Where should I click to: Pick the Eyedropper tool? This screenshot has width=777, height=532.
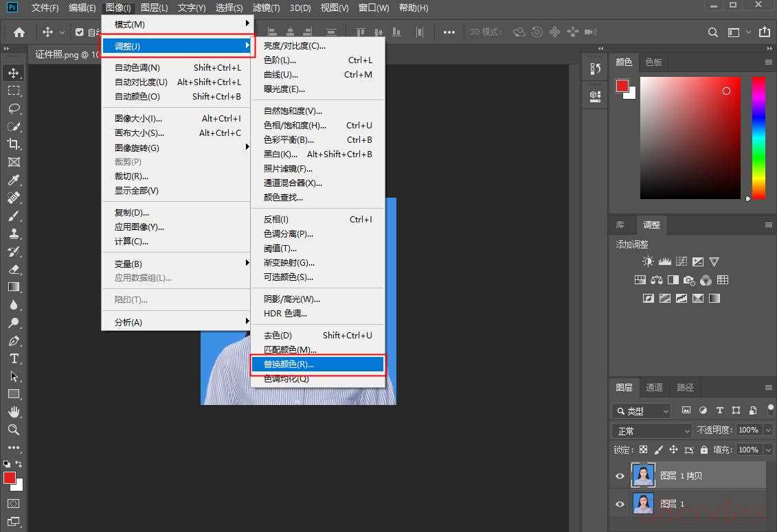(x=14, y=180)
